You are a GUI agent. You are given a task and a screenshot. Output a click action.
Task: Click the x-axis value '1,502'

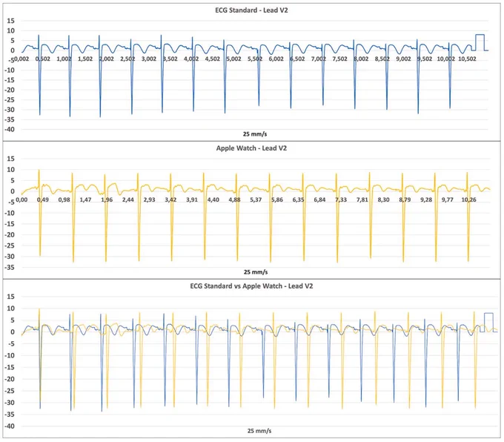click(85, 59)
